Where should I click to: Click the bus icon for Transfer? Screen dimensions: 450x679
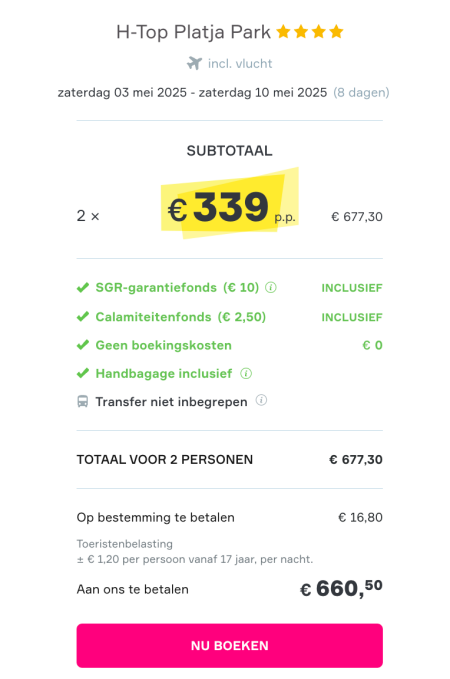(x=83, y=402)
